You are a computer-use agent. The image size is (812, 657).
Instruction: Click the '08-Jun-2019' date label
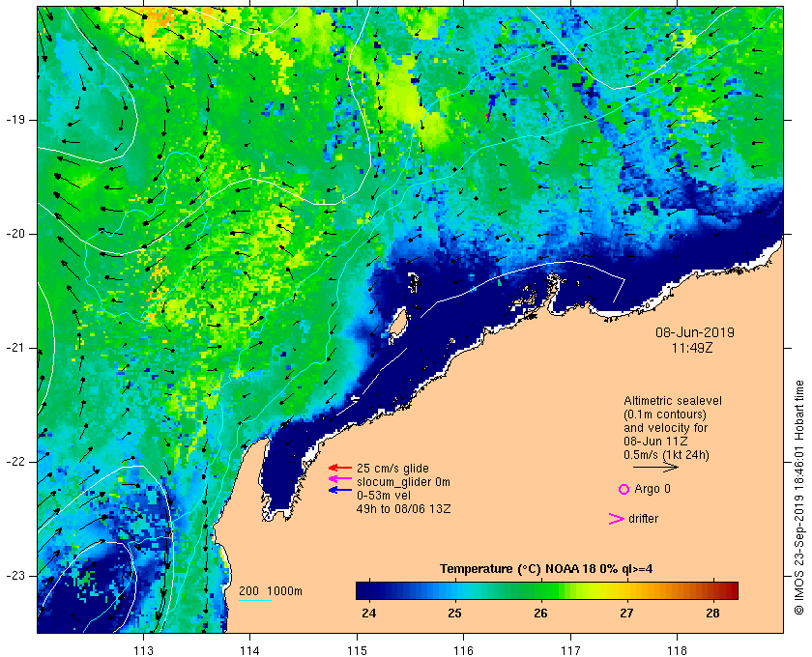click(x=695, y=332)
